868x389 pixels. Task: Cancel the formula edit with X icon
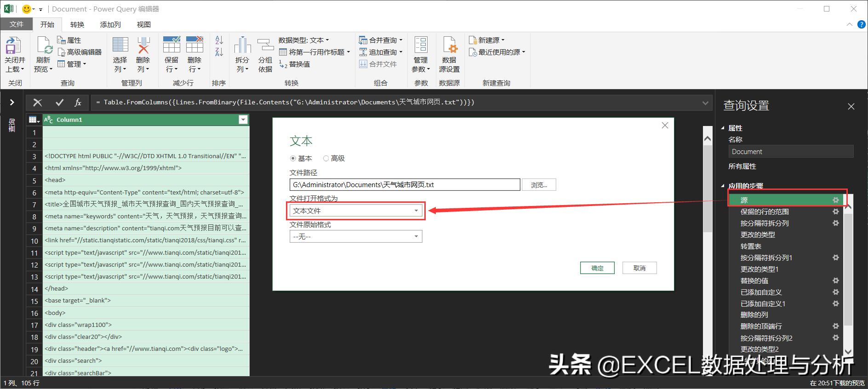pyautogui.click(x=38, y=103)
